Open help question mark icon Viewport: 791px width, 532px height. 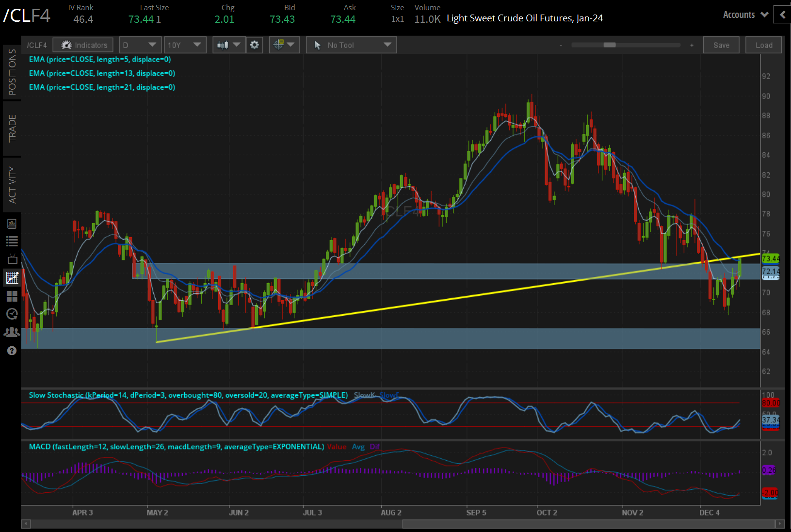(x=12, y=351)
